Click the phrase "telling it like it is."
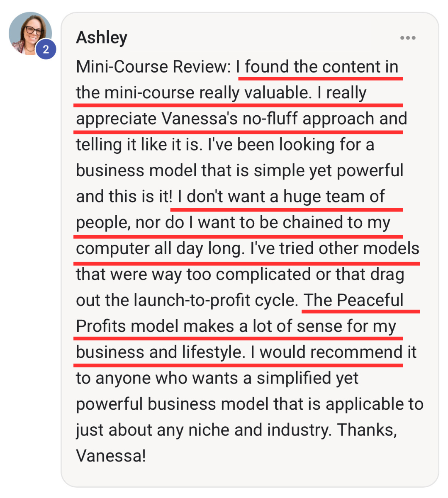 pos(140,145)
